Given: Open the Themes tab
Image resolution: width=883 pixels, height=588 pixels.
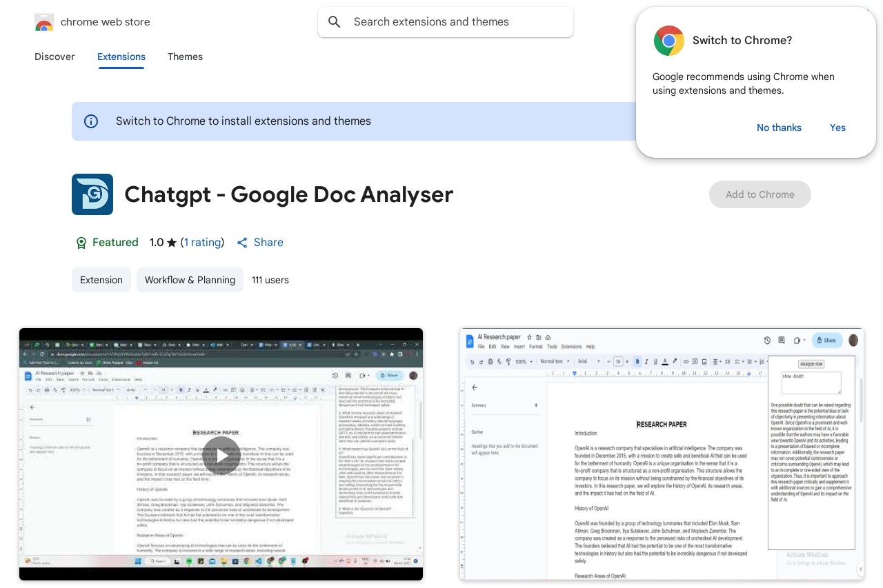Looking at the screenshot, I should (x=185, y=57).
